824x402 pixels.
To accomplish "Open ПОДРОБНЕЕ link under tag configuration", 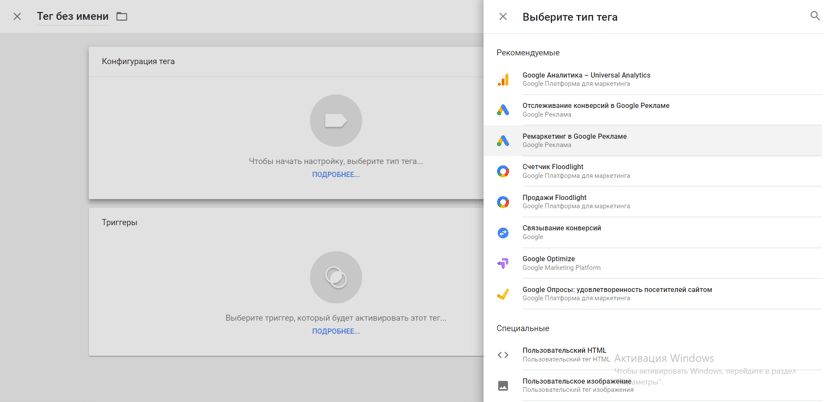I will click(336, 174).
